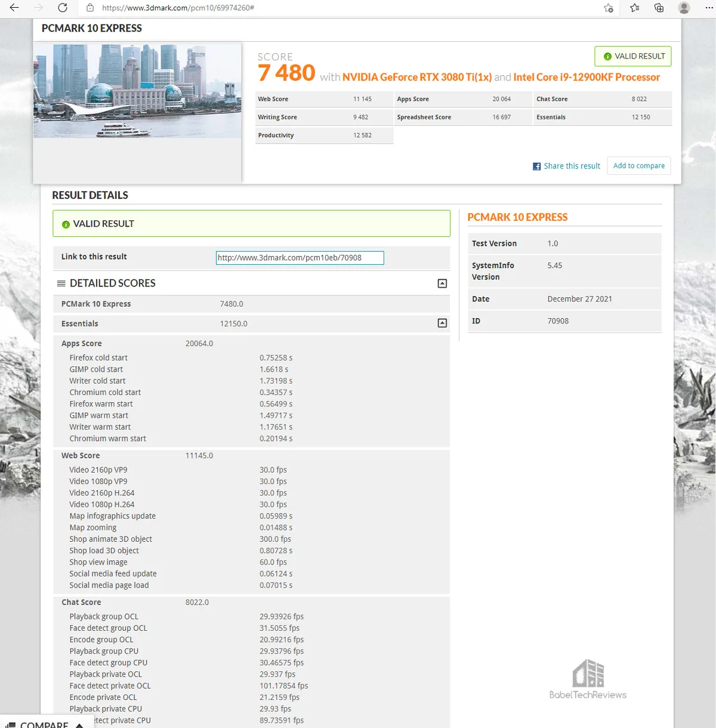The height and width of the screenshot is (728, 716).
Task: Click the icon left of the Compare label
Action: tap(10, 725)
